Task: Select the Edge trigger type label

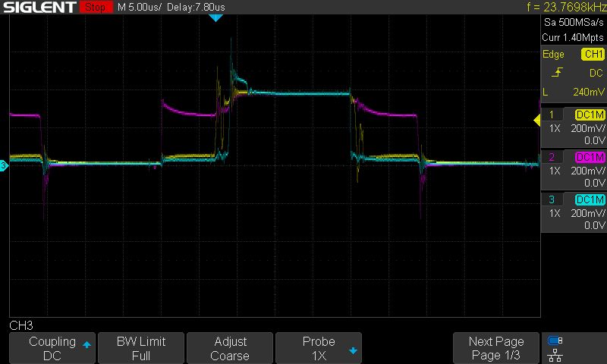Action: tap(553, 54)
